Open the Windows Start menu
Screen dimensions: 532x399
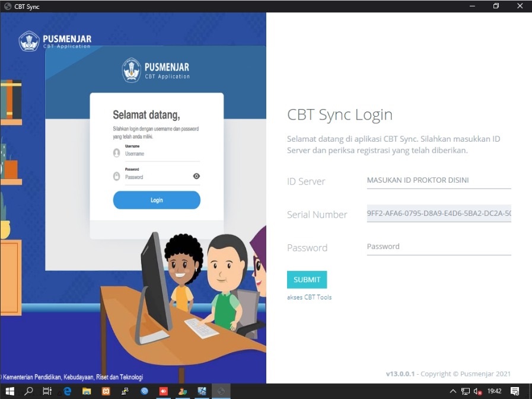pyautogui.click(x=10, y=391)
